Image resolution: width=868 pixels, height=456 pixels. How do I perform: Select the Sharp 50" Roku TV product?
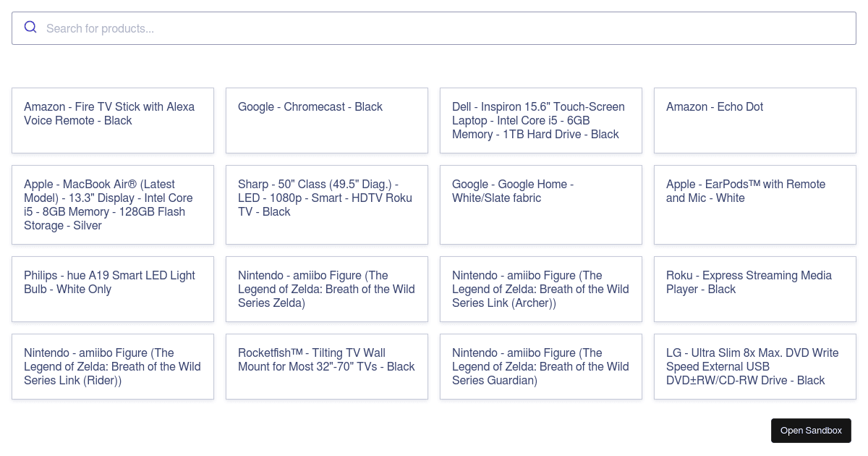tap(327, 205)
